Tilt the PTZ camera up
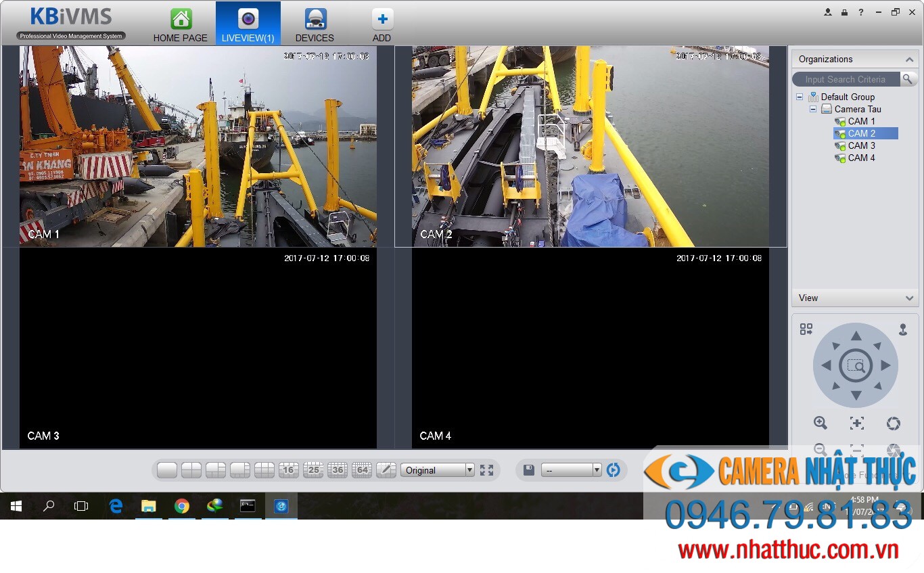The height and width of the screenshot is (573, 924). tap(856, 336)
